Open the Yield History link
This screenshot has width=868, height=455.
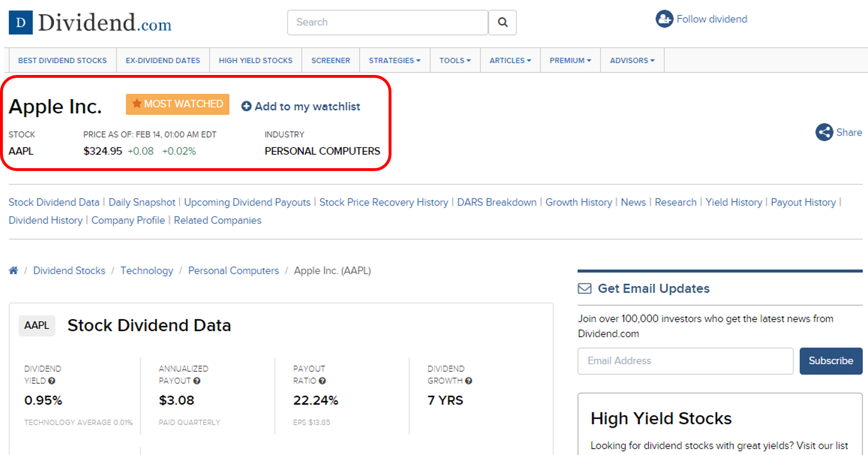tap(734, 202)
